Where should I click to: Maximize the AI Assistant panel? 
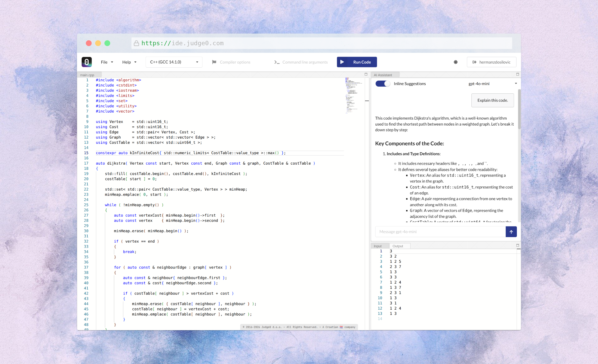[x=517, y=74]
